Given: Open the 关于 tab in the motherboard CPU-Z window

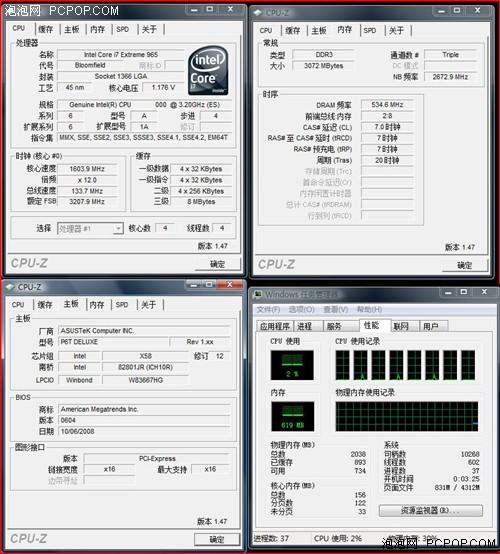Looking at the screenshot, I should [149, 305].
